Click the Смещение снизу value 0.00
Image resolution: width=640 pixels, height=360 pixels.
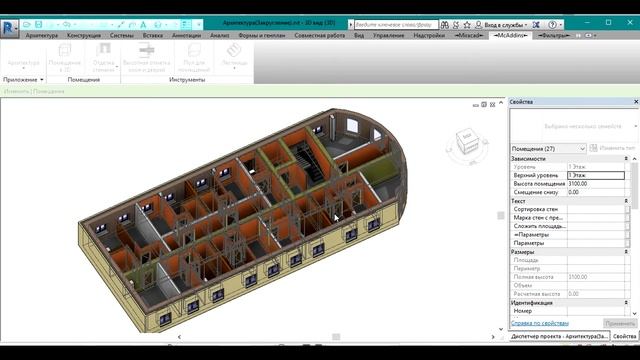[x=596, y=192]
